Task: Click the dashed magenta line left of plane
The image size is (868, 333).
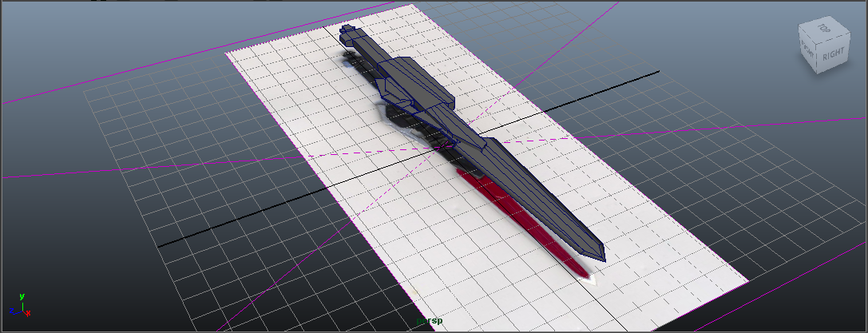Action: (160, 165)
